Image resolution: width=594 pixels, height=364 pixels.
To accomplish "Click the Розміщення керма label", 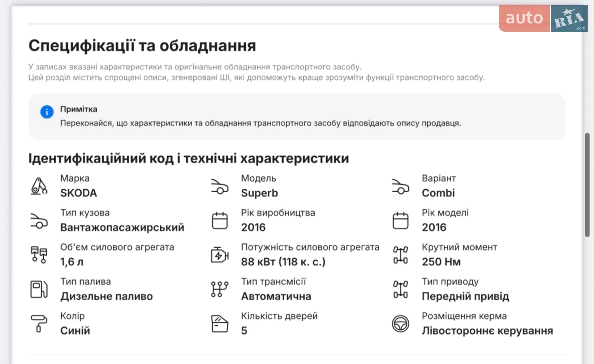I will click(464, 316).
